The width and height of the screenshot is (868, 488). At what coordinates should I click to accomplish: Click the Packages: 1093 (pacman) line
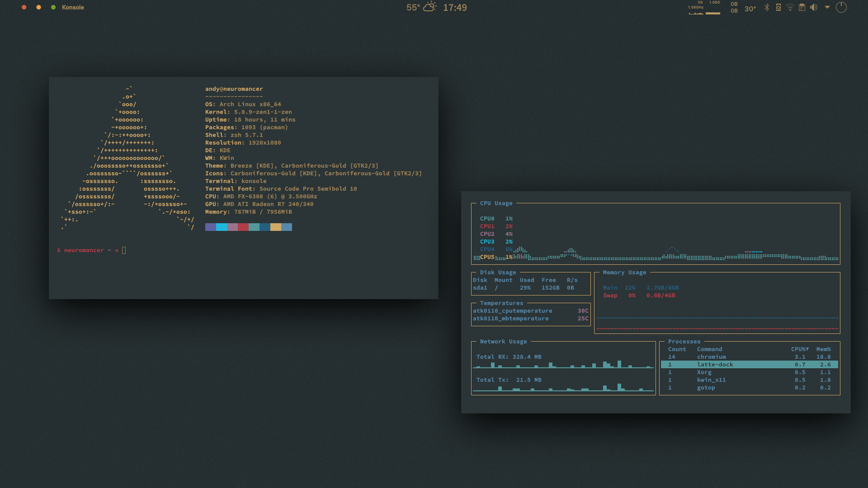point(246,127)
